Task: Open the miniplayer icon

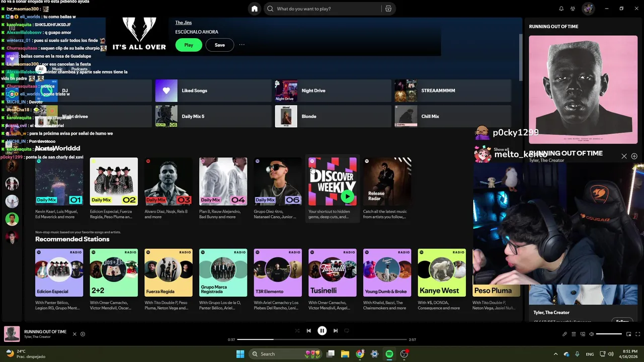Action: 629,334
